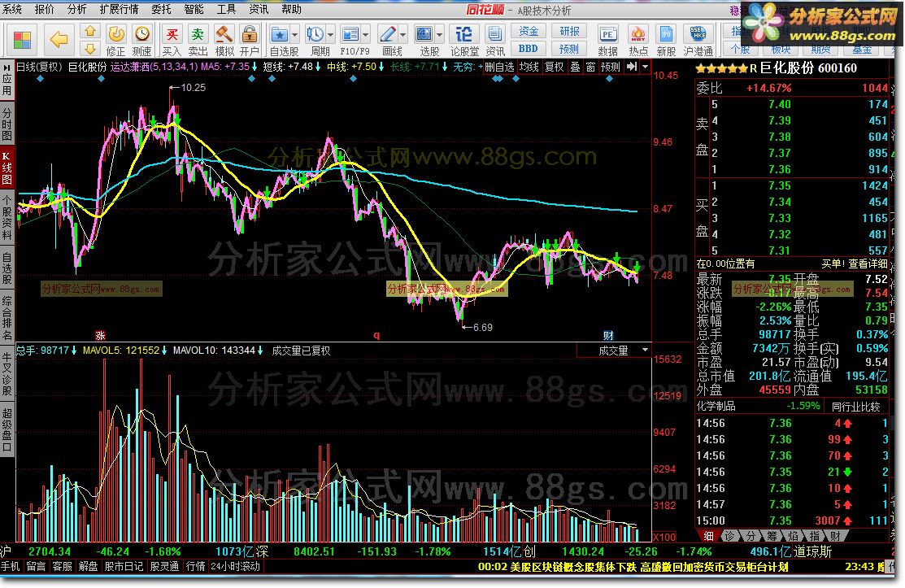905x588 pixels.
Task: Expand the 周期 period dropdown arrow
Action: [x=330, y=35]
